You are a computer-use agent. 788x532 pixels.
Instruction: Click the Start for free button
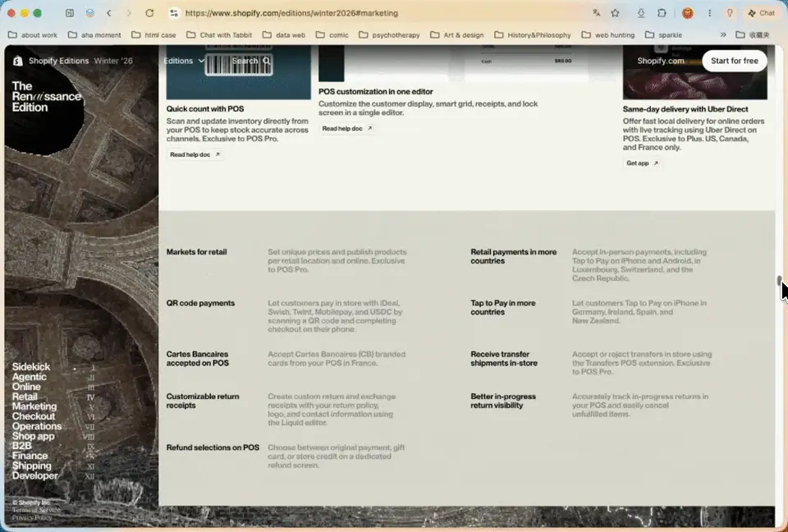pyautogui.click(x=734, y=61)
